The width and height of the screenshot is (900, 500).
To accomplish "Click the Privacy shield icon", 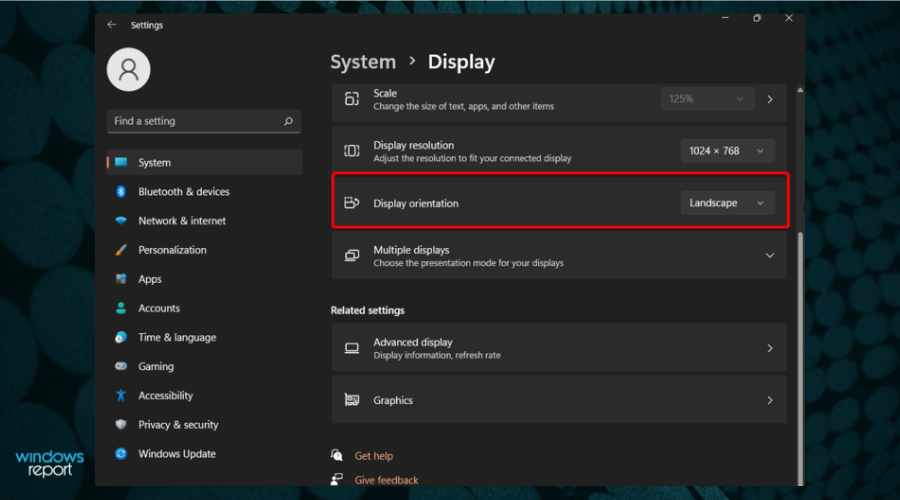I will 121,424.
